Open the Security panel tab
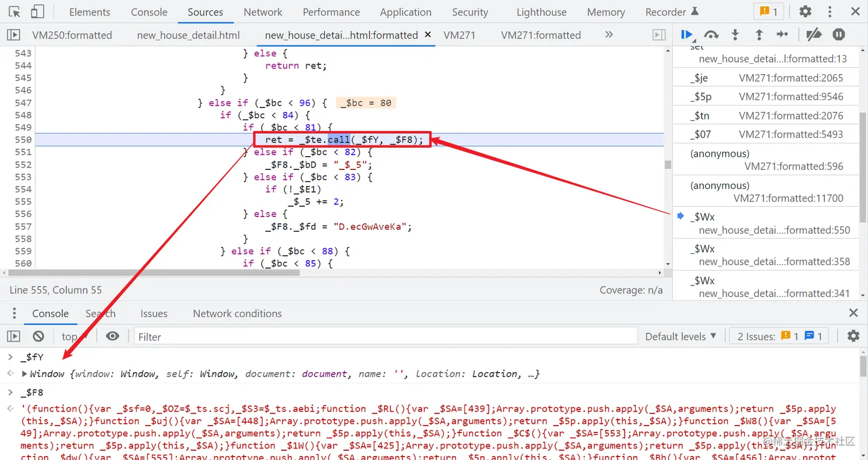This screenshot has width=868, height=460. click(470, 12)
